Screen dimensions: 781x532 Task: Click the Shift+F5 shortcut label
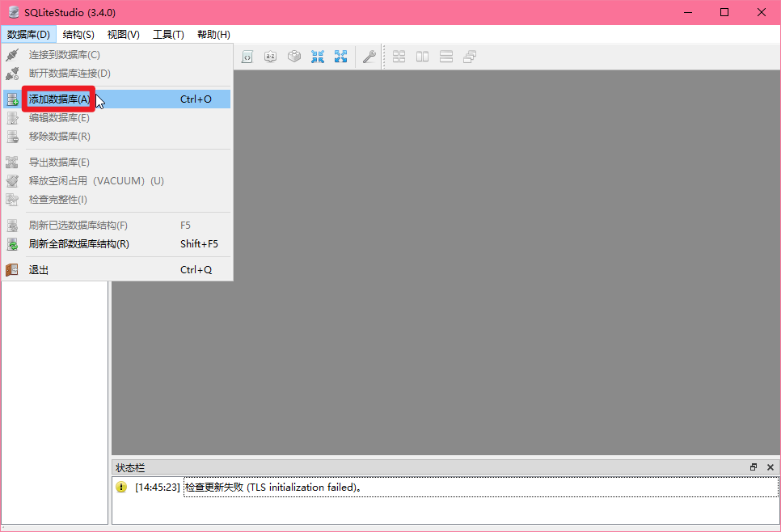click(x=199, y=243)
